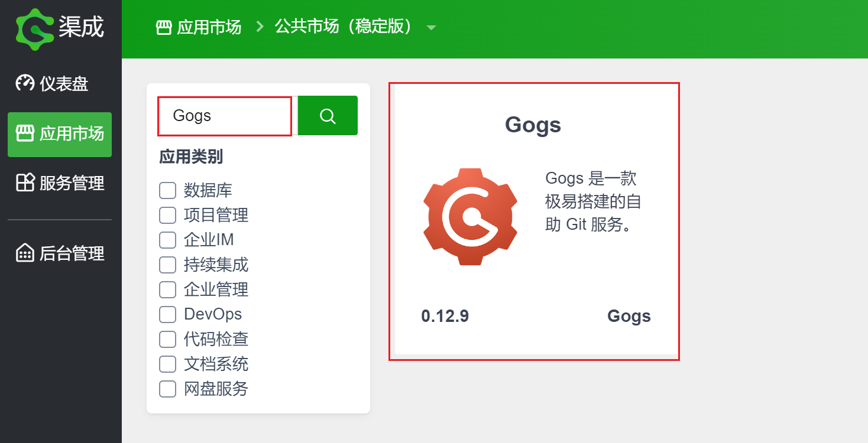Viewport: 868px width, 443px height.
Task: Click the 渠成 logo icon
Action: click(x=35, y=28)
